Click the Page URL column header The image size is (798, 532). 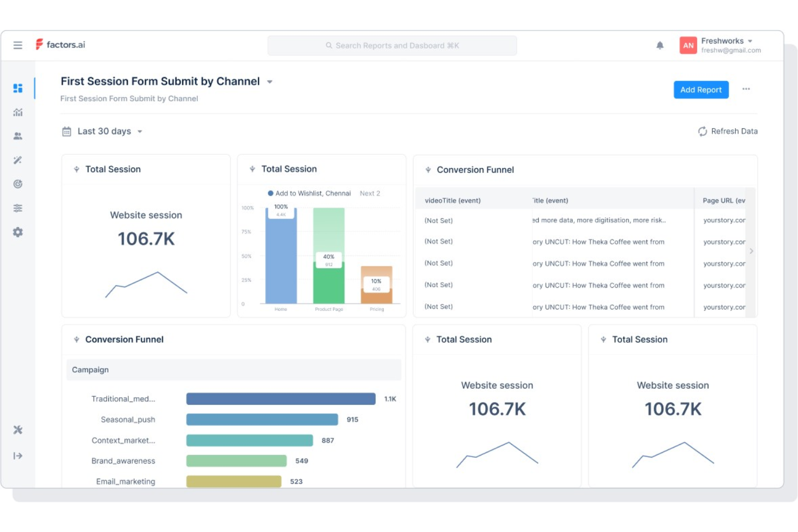(x=724, y=201)
